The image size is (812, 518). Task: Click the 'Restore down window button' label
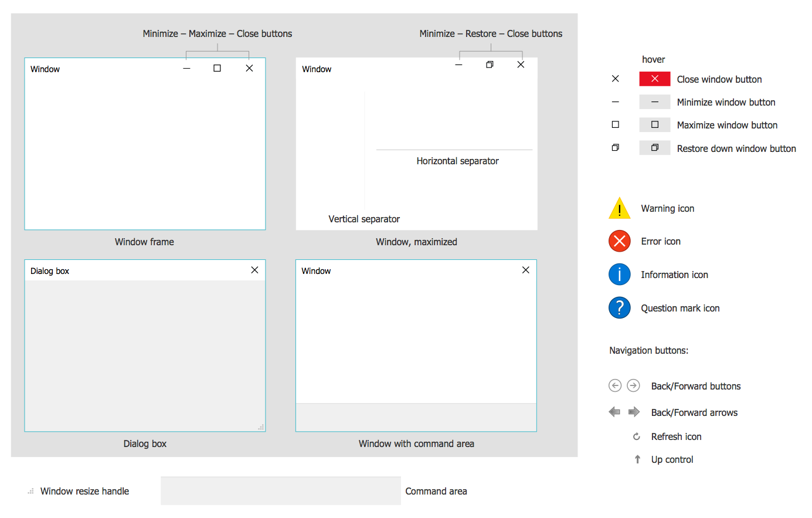click(x=736, y=148)
